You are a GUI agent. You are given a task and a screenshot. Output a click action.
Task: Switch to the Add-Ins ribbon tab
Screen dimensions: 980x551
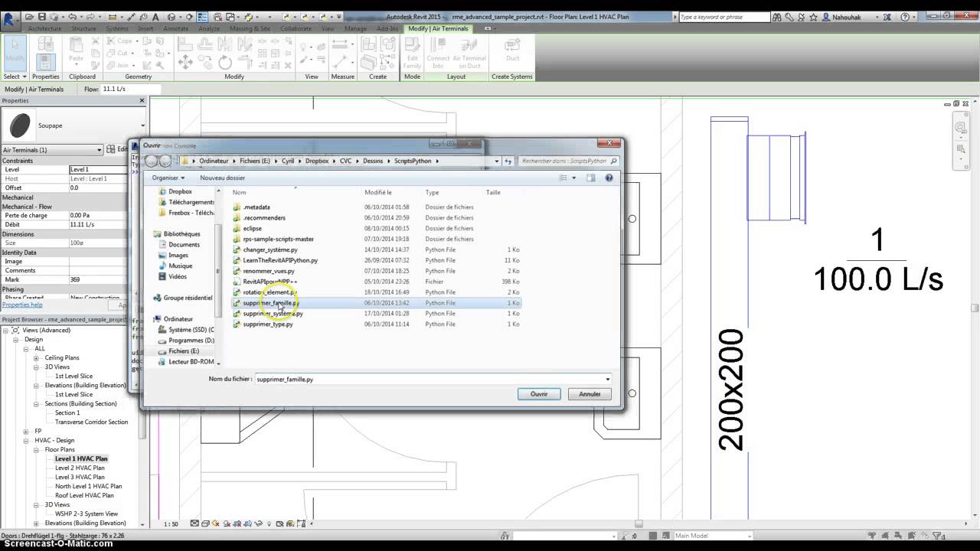[387, 28]
